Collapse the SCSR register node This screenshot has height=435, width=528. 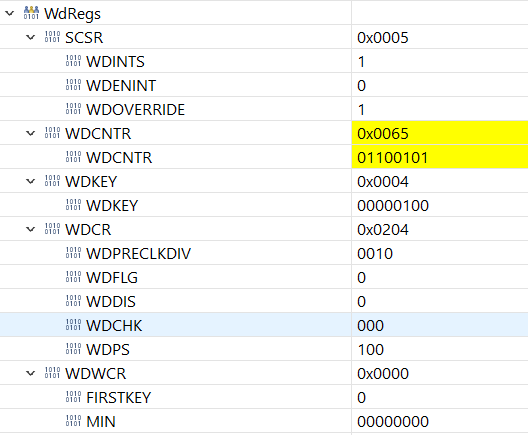point(31,37)
